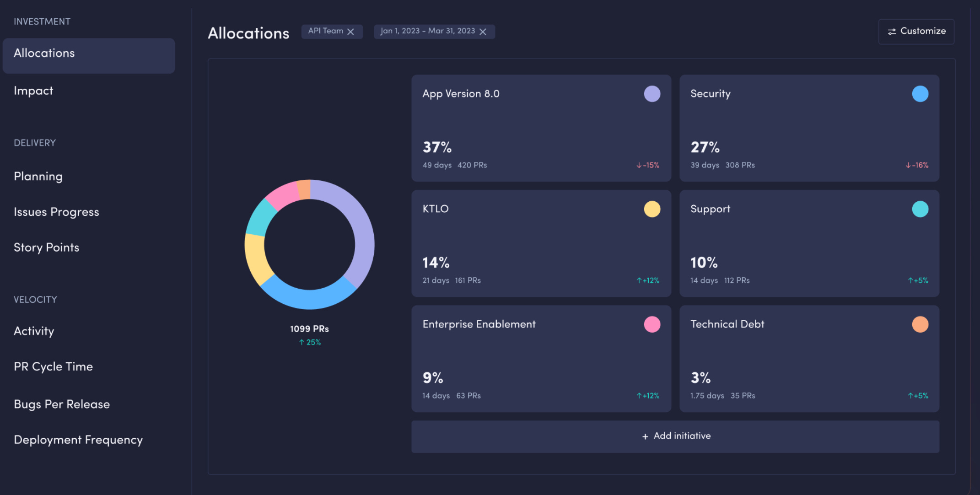Click the Customize button
Screen dimensions: 980x495
tap(916, 32)
